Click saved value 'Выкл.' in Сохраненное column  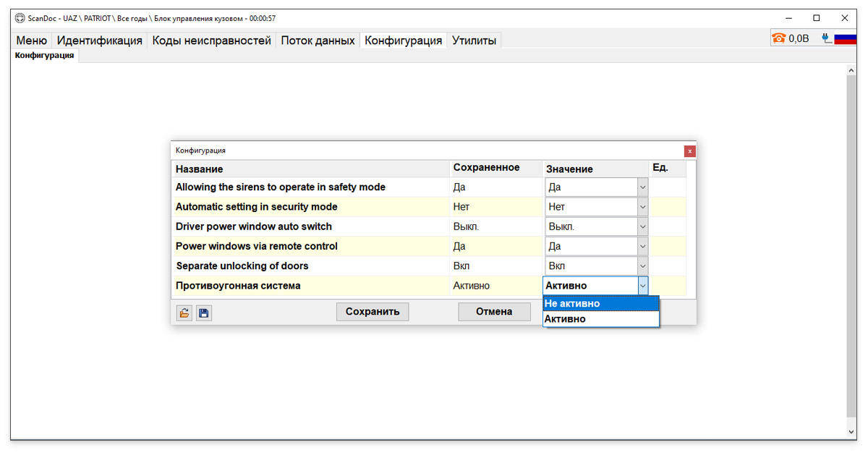tap(467, 226)
